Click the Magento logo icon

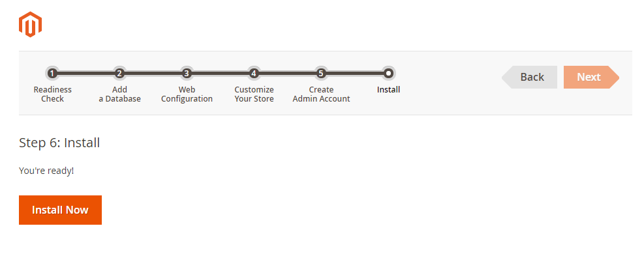pyautogui.click(x=30, y=25)
